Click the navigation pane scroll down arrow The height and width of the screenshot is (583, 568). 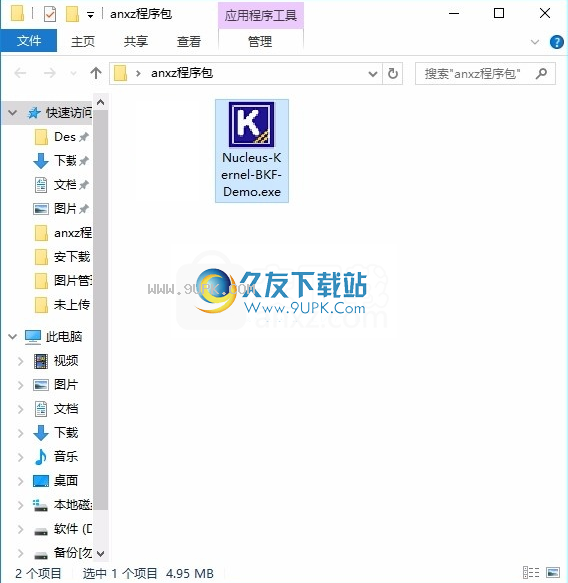coord(100,554)
